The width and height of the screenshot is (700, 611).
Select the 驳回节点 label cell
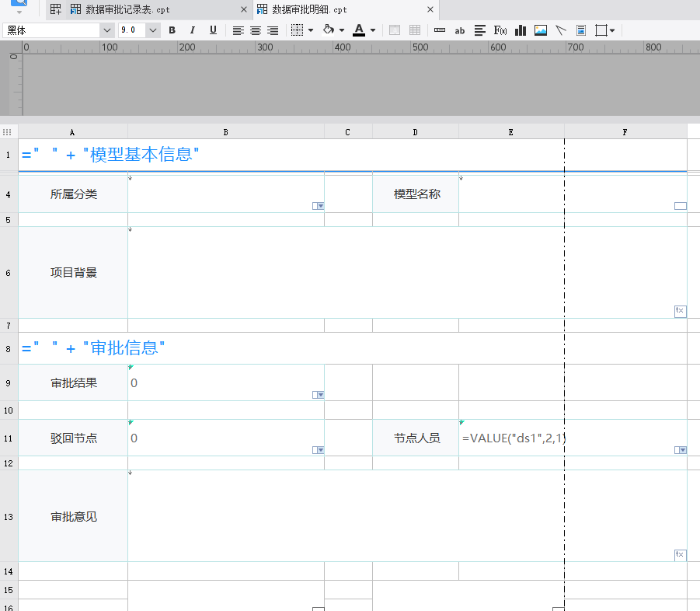point(73,438)
